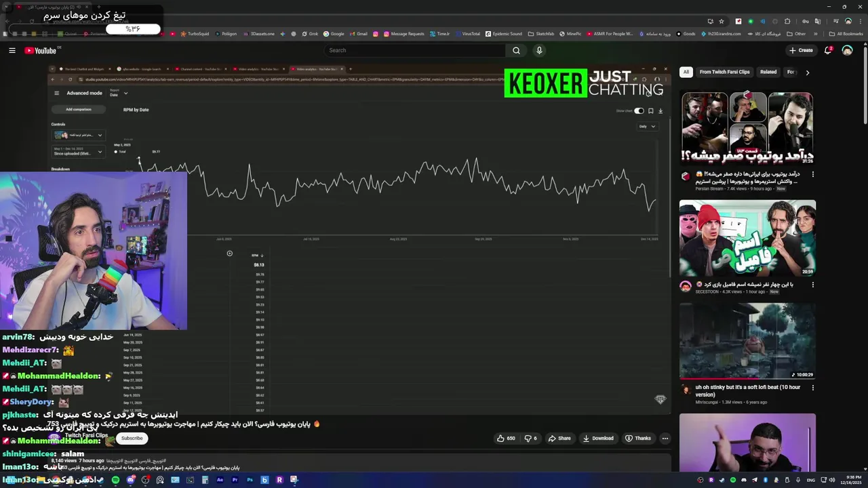Viewport: 868px width, 488px height.
Task: Click the page vertical scrollbar
Action: (865, 85)
